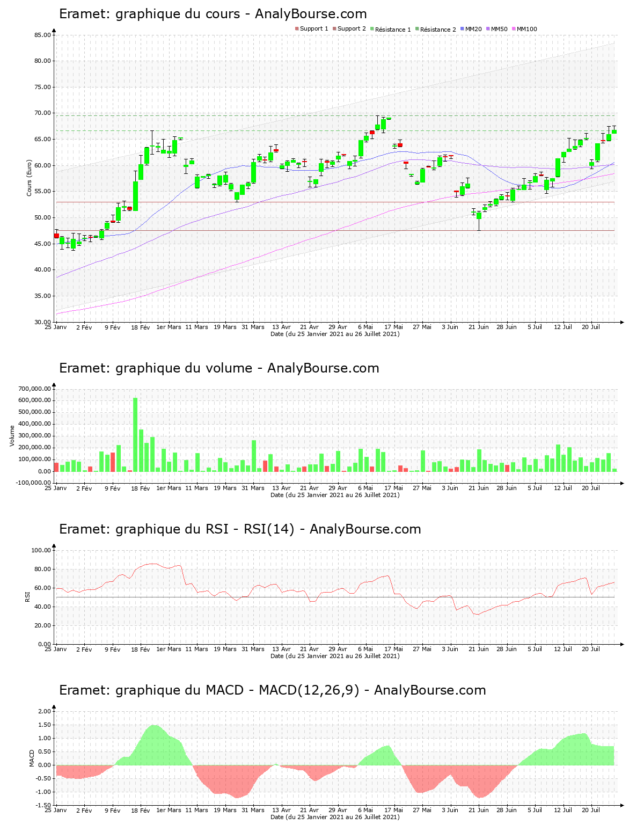The width and height of the screenshot is (644, 832).
Task: Click the '18 Fév' date label on price chart
Action: (x=141, y=327)
